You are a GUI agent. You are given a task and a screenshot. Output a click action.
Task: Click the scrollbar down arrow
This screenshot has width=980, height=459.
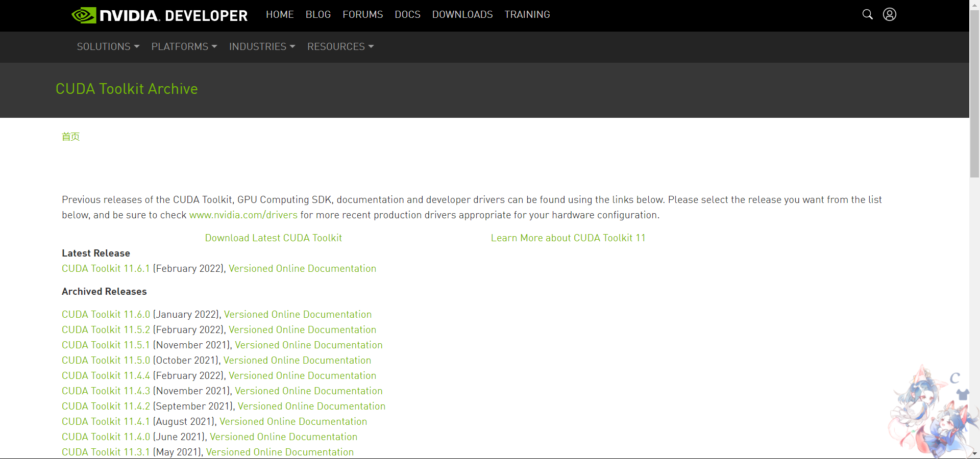point(975,453)
